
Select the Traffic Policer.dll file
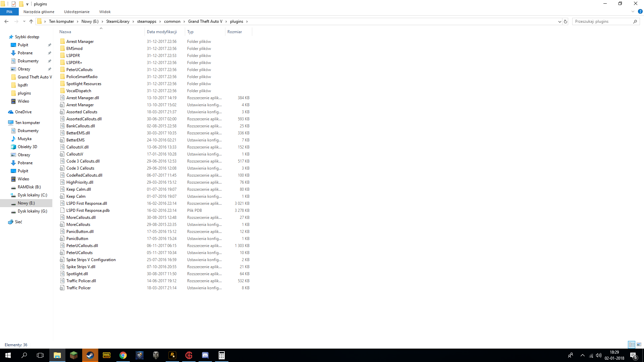coord(81,281)
